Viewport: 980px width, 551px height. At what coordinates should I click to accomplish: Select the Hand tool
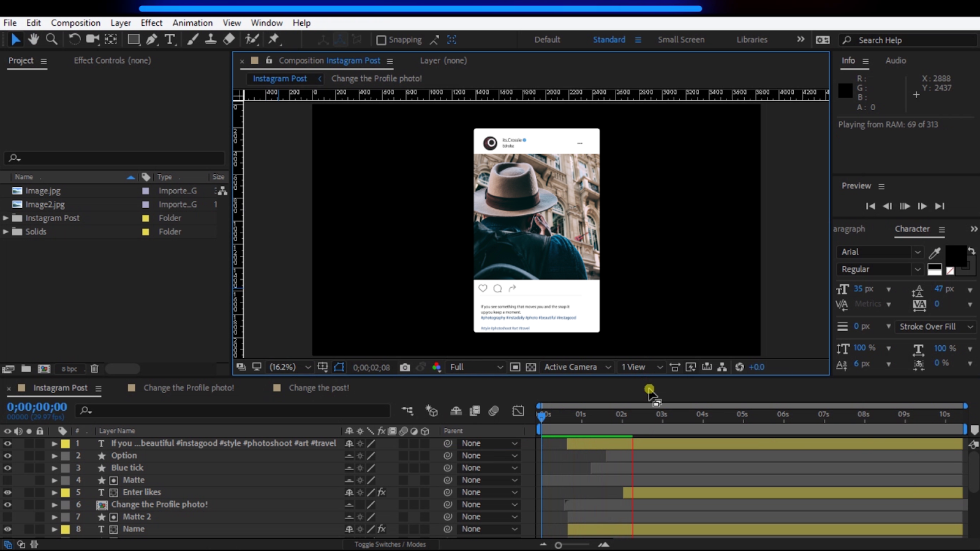click(33, 39)
